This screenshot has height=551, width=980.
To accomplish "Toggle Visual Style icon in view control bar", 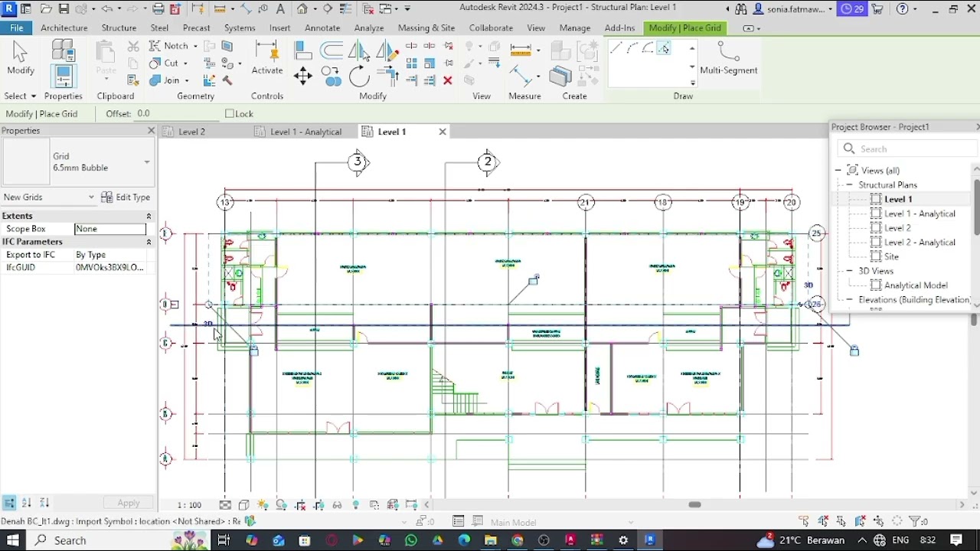I will 243,505.
